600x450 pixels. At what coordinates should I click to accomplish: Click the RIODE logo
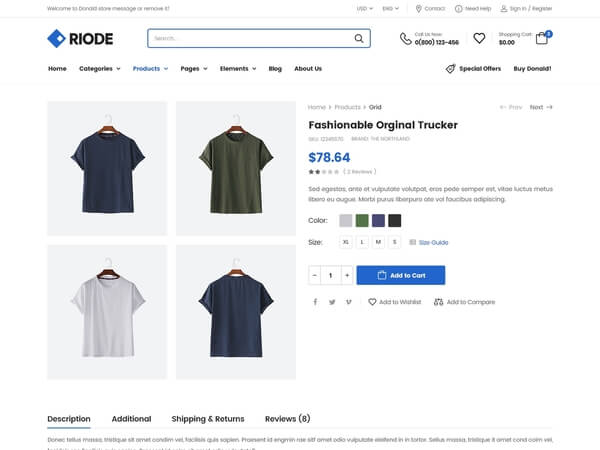point(80,38)
